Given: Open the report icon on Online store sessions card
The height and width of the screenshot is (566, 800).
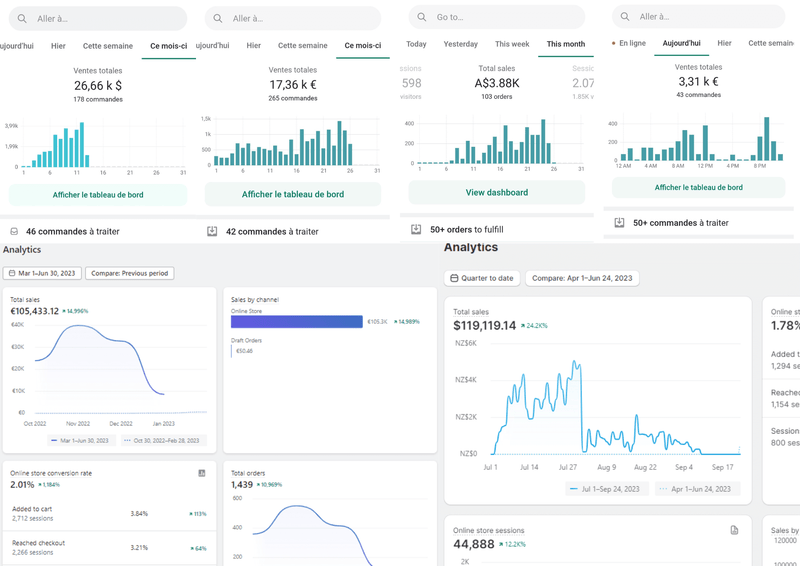Looking at the screenshot, I should (734, 530).
